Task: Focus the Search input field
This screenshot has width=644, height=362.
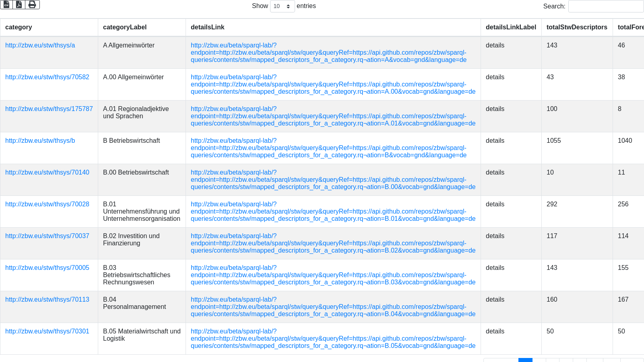Action: [x=606, y=6]
